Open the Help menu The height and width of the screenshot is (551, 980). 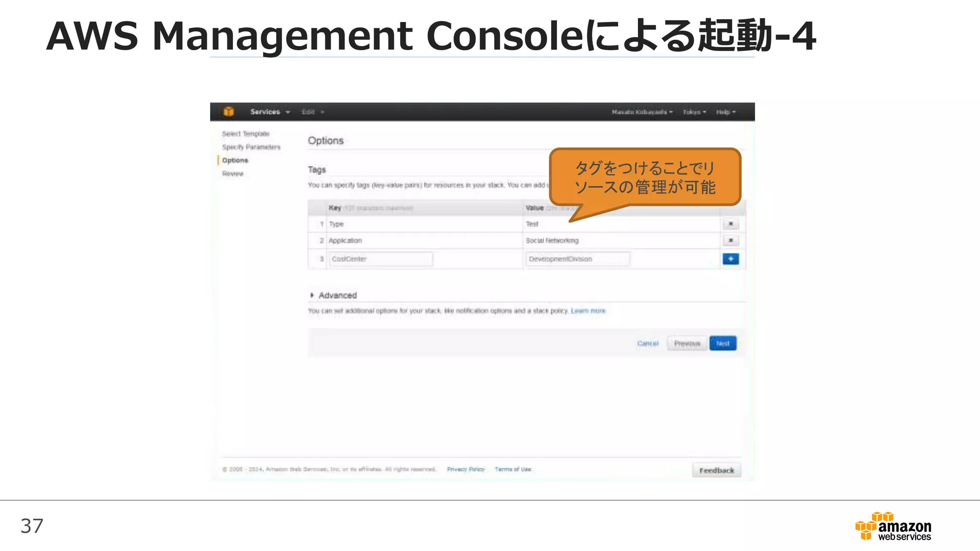click(726, 112)
